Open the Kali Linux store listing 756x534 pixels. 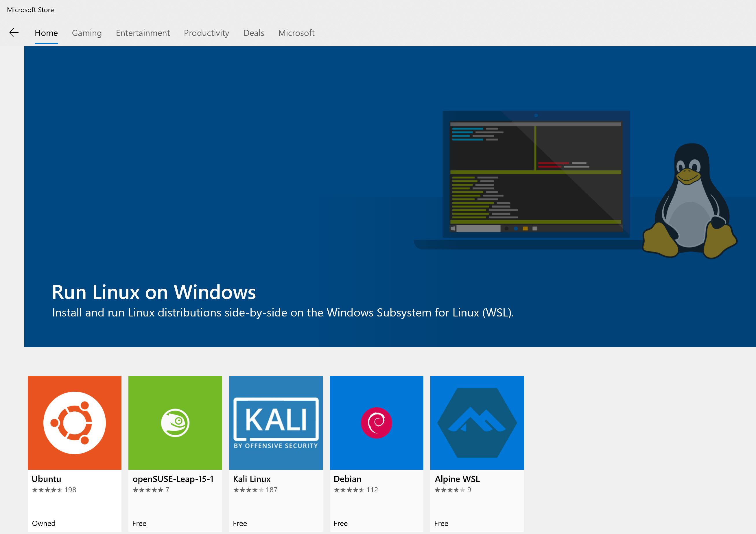tap(276, 423)
